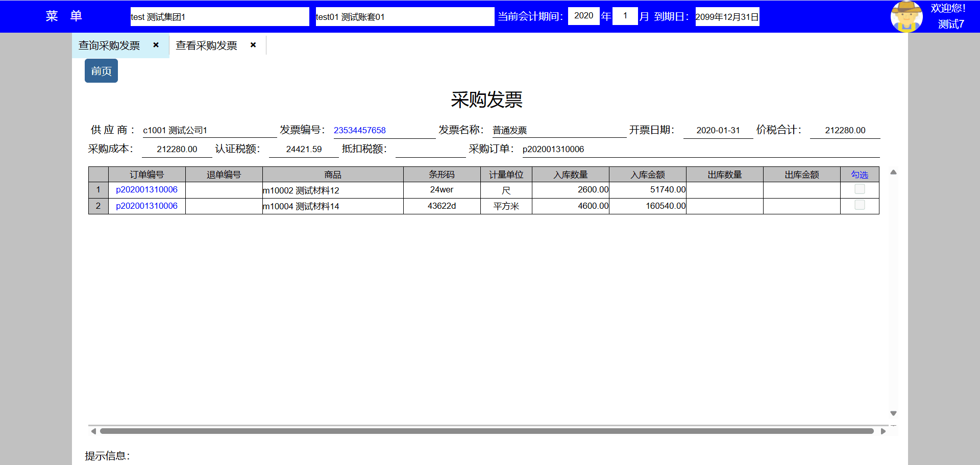Click the user avatar icon

pyautogui.click(x=906, y=16)
